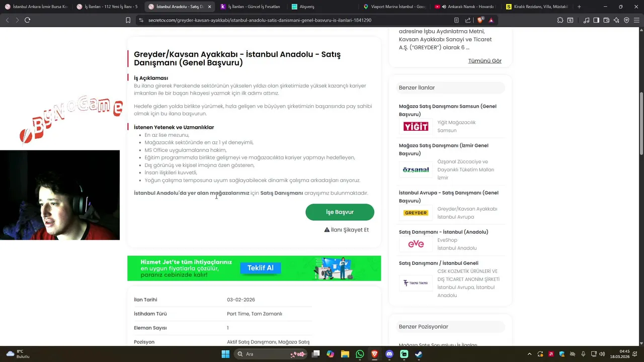Click the volume speaker tray icon
This screenshot has width=644, height=362.
(602, 354)
